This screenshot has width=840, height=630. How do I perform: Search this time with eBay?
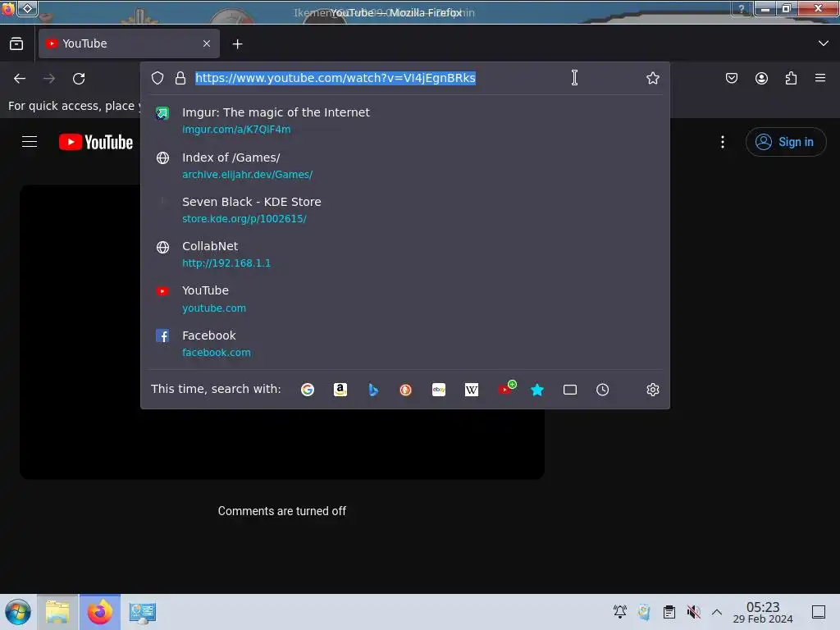point(439,390)
